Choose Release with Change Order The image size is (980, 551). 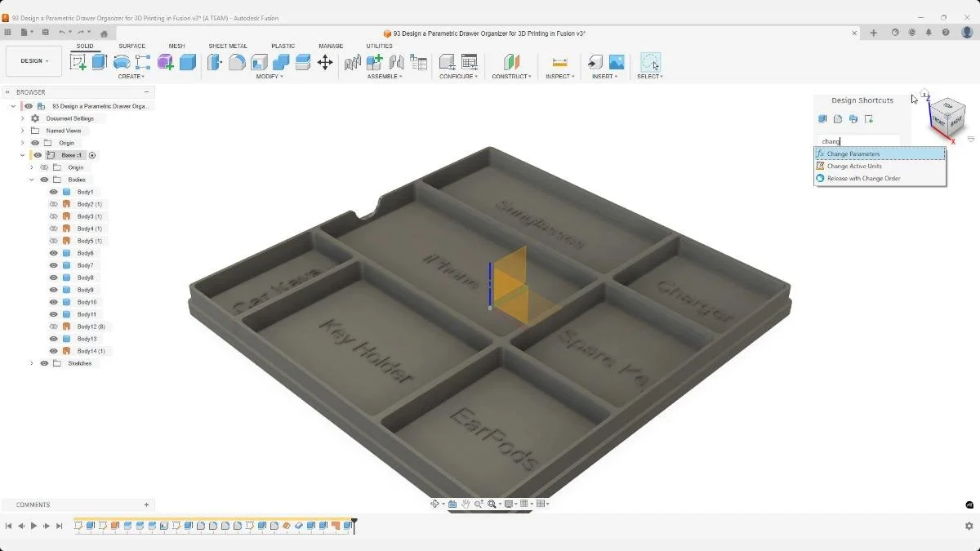[x=880, y=178]
